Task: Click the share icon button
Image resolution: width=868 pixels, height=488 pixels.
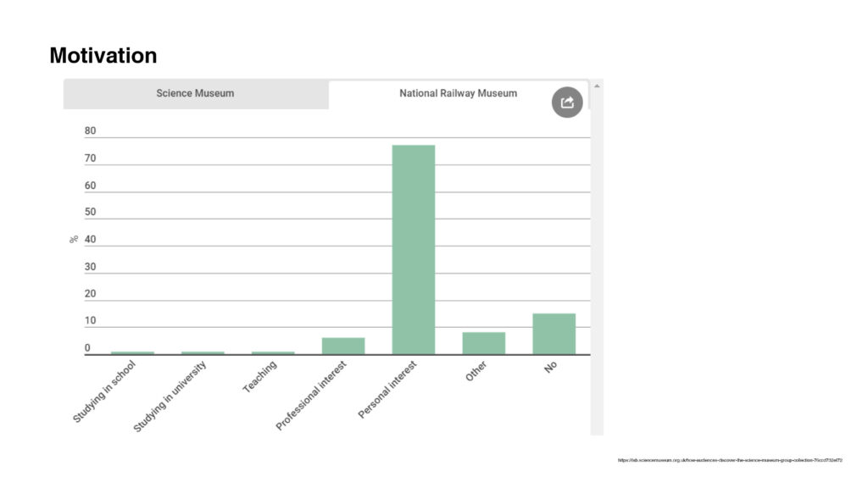Action: coord(567,103)
